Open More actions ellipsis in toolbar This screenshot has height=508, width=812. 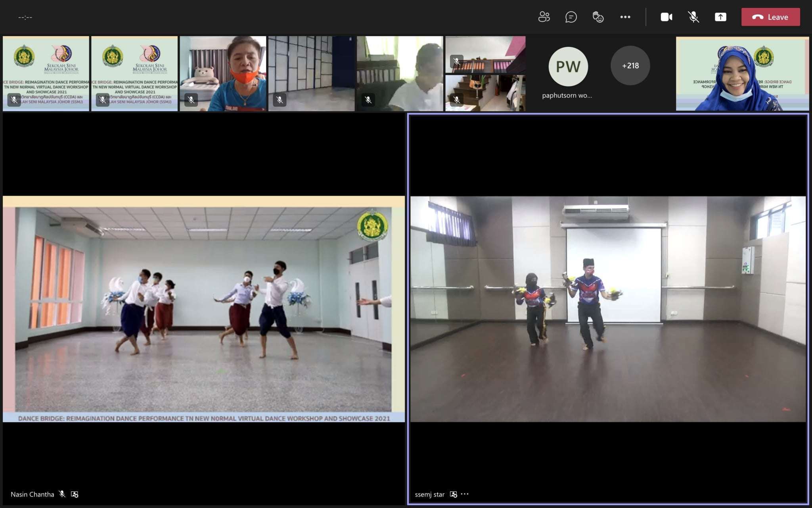tap(625, 17)
